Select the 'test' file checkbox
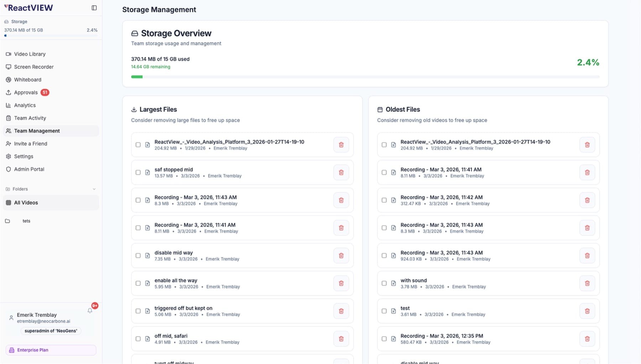The width and height of the screenshot is (641, 364). (x=384, y=311)
